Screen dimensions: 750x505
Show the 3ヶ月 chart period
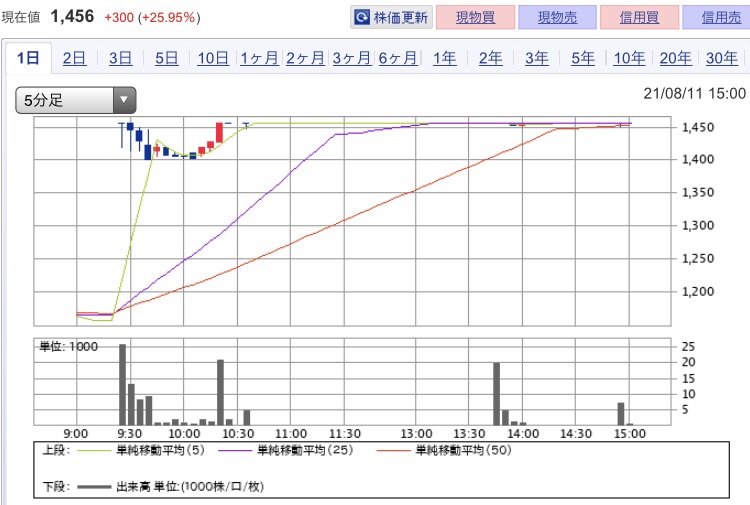pos(352,58)
